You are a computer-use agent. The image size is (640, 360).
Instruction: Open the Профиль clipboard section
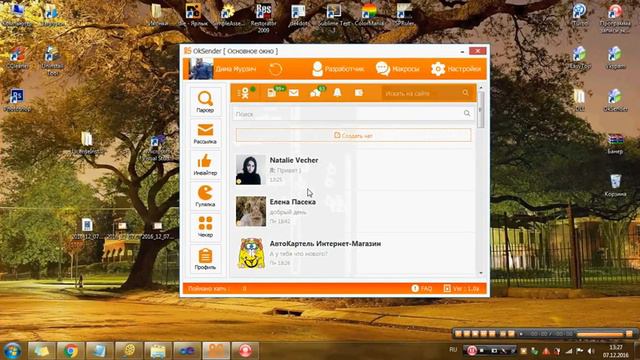pyautogui.click(x=205, y=259)
